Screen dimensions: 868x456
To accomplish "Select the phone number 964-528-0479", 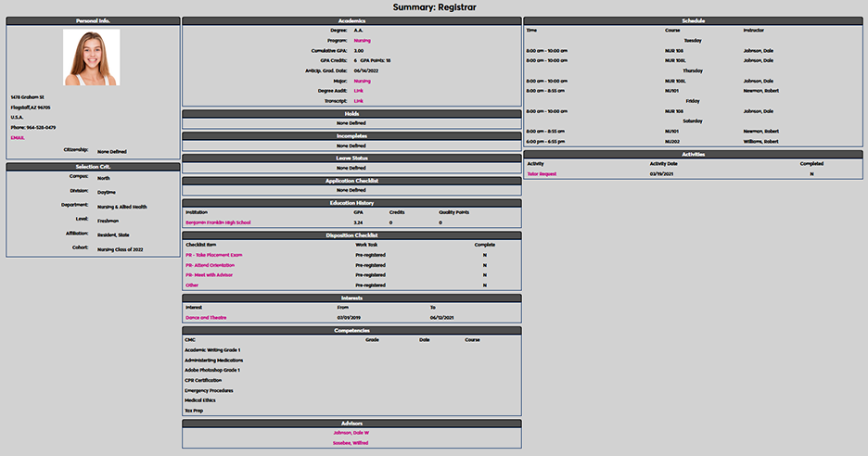I will [41, 127].
